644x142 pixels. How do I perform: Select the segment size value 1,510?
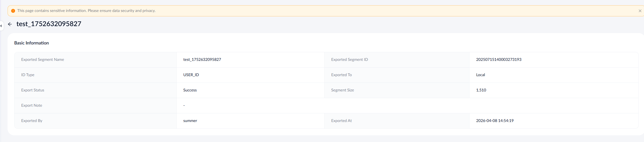(x=481, y=90)
